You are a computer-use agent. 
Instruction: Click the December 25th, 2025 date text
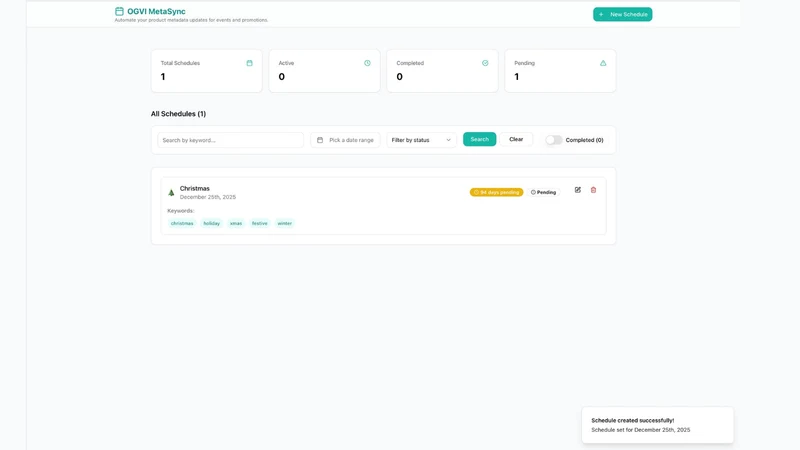[x=208, y=197]
